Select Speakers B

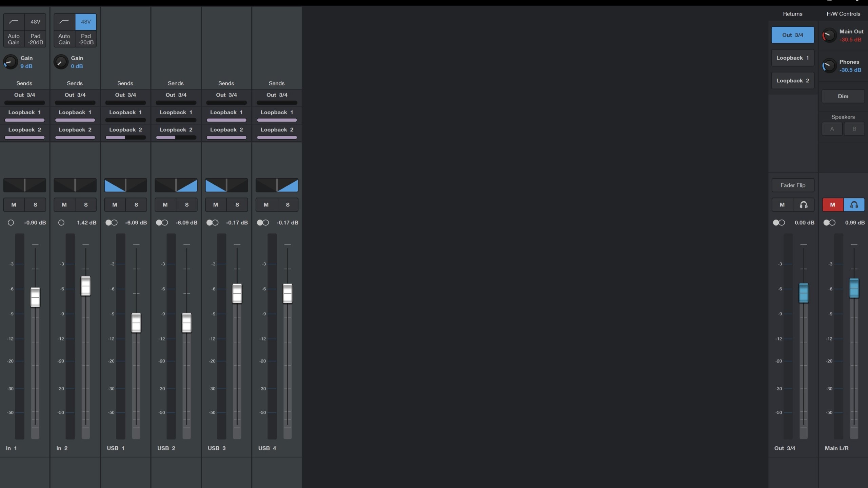coord(854,129)
